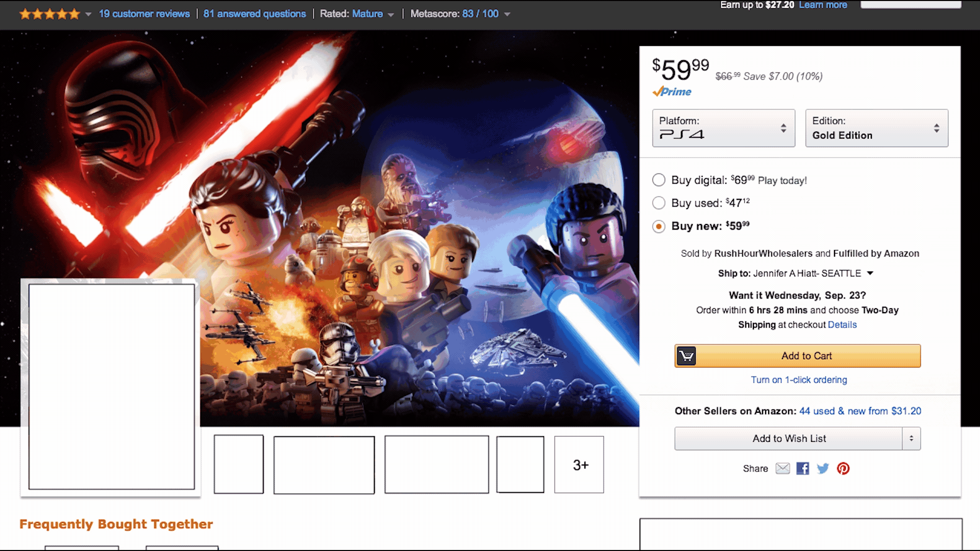Click the 3+ more images thumbnail
Screen dimensions: 980x551
[579, 465]
